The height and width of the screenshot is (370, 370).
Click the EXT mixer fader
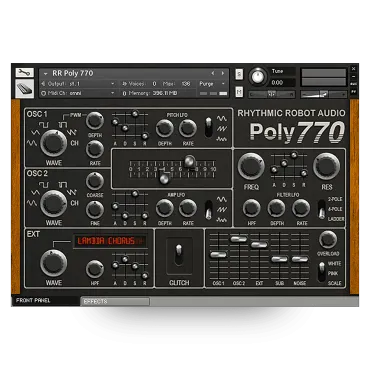[x=259, y=245]
